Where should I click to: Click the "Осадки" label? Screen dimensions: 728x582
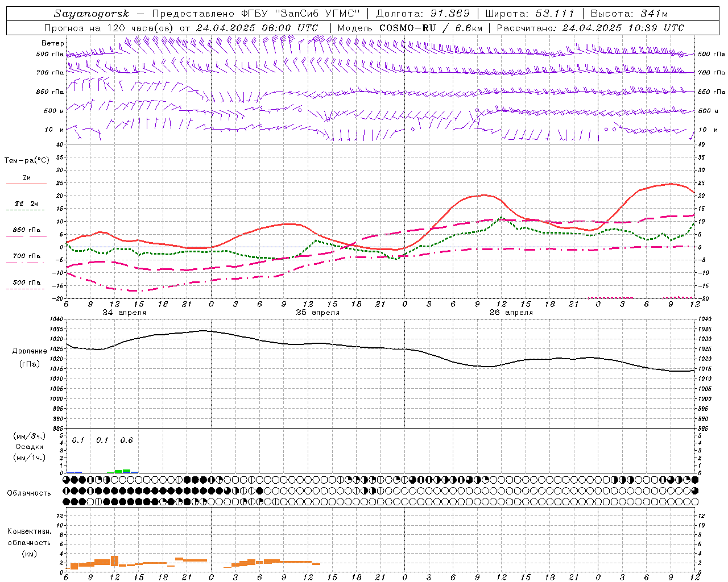pos(30,447)
